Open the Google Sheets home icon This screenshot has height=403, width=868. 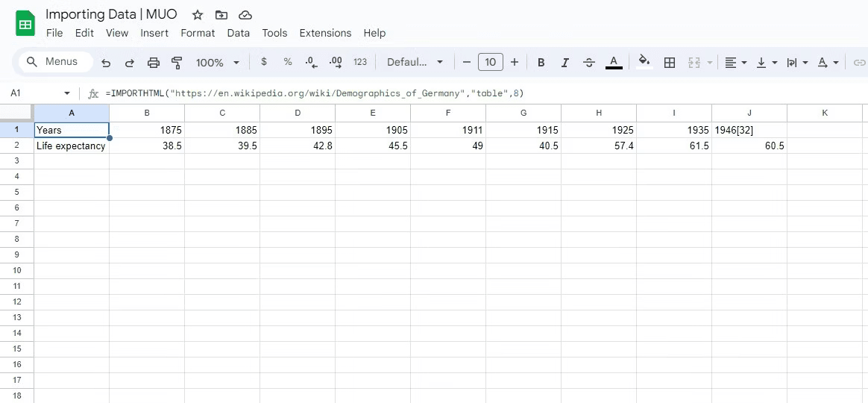pyautogui.click(x=25, y=23)
